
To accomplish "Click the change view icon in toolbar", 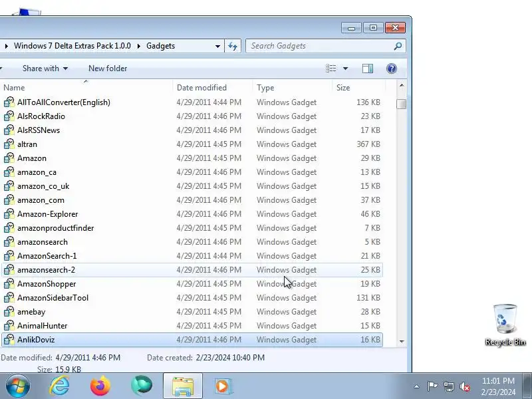I will (331, 68).
